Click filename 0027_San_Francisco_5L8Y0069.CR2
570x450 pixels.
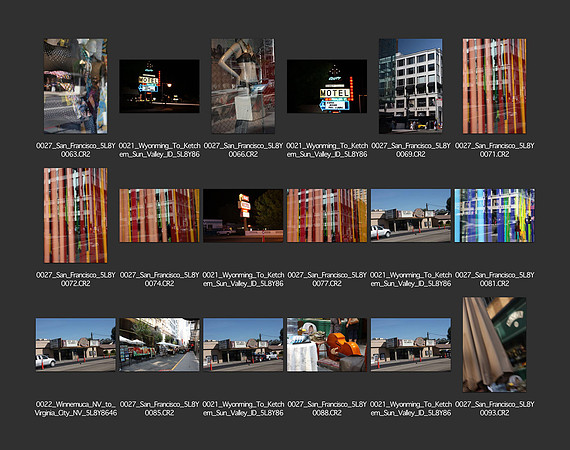pos(411,150)
